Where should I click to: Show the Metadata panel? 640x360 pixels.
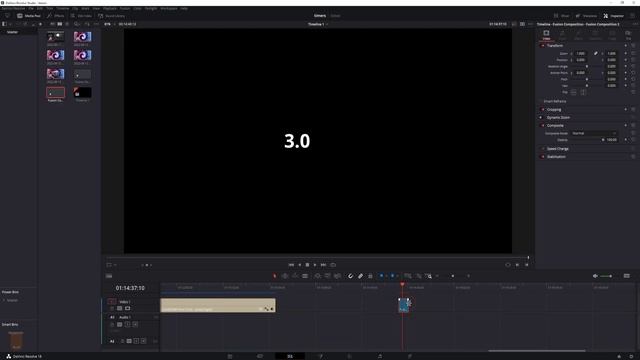(x=586, y=16)
